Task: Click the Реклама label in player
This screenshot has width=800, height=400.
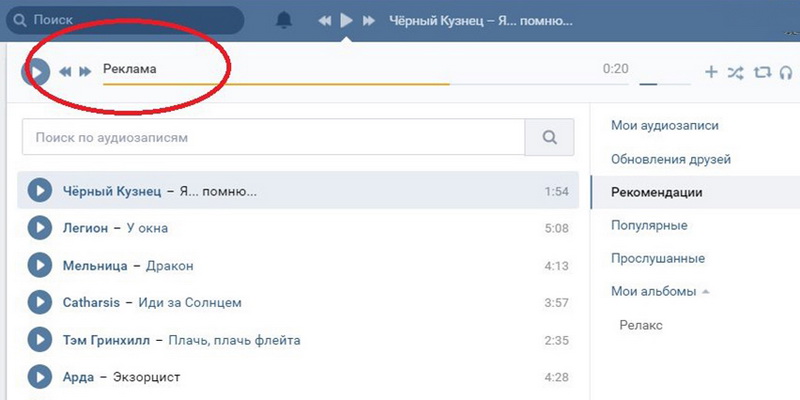Action: 130,69
